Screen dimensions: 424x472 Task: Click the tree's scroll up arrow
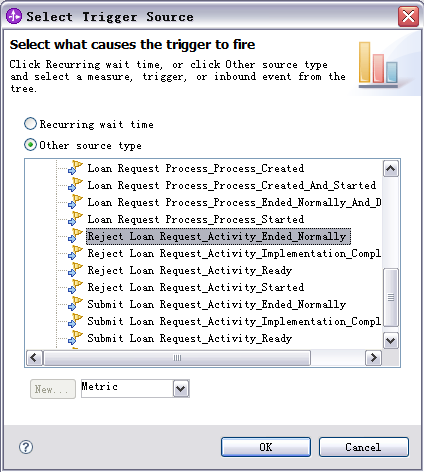[391, 169]
